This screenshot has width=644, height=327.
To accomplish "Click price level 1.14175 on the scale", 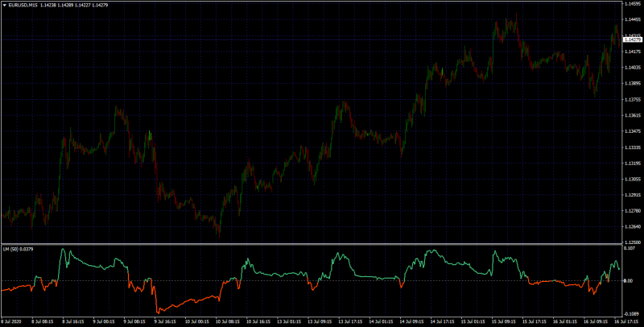I will 633,52.
